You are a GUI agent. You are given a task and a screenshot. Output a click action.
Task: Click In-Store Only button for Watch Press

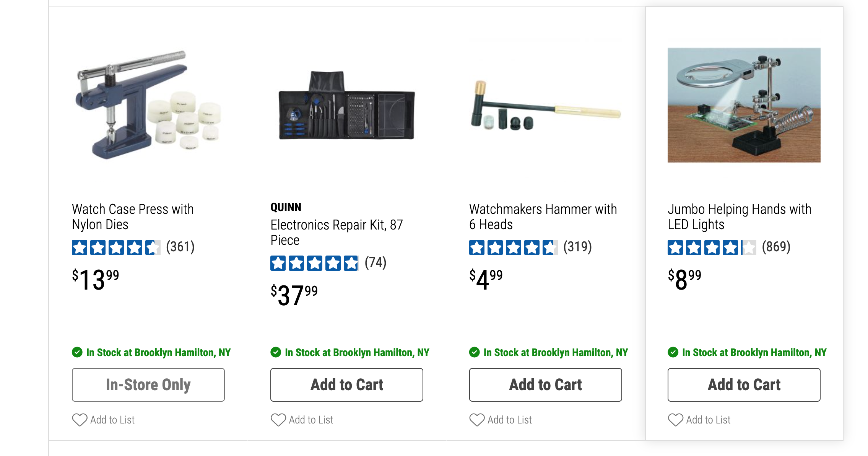click(148, 384)
